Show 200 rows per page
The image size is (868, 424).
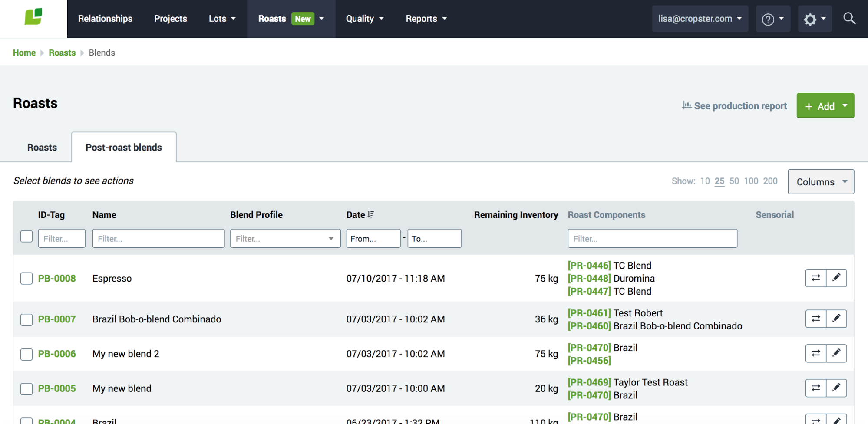click(770, 181)
